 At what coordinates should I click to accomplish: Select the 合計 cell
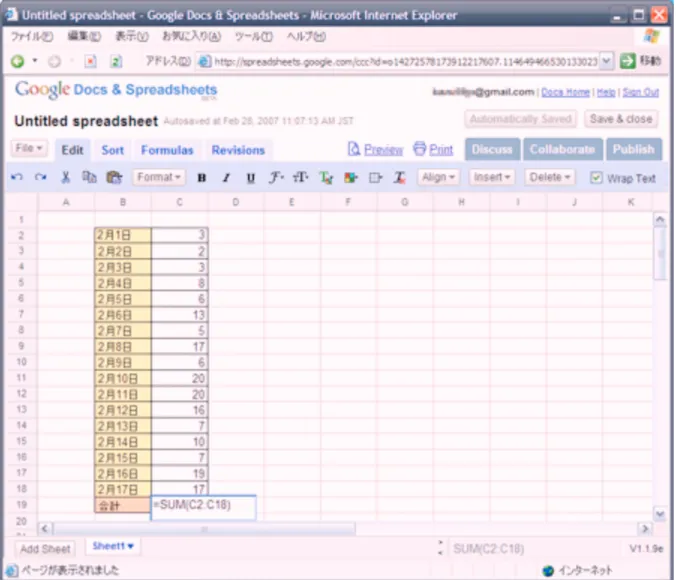pyautogui.click(x=123, y=505)
